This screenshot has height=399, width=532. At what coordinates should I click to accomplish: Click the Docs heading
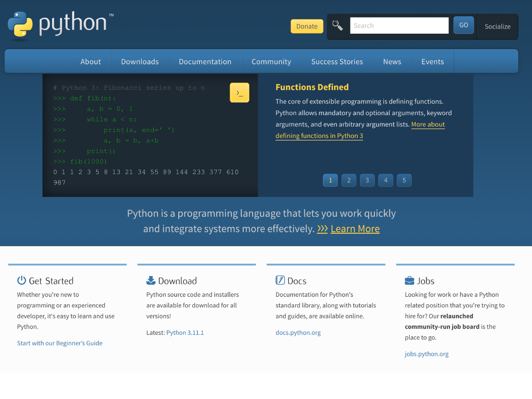pos(297,281)
